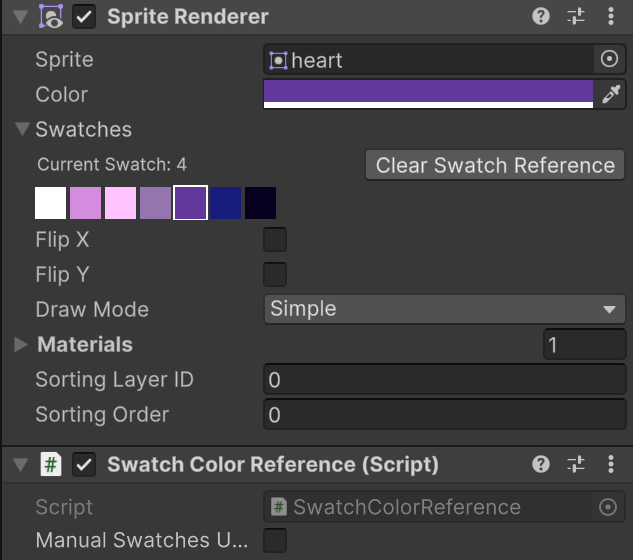Viewport: 633px width, 560px height.
Task: Select the dark navy blue swatch
Action: point(225,203)
